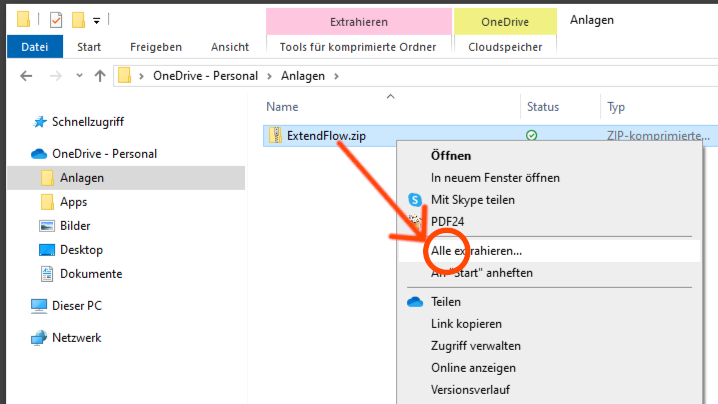718x404 pixels.
Task: Open the PDF24 context menu entry
Action: click(447, 222)
